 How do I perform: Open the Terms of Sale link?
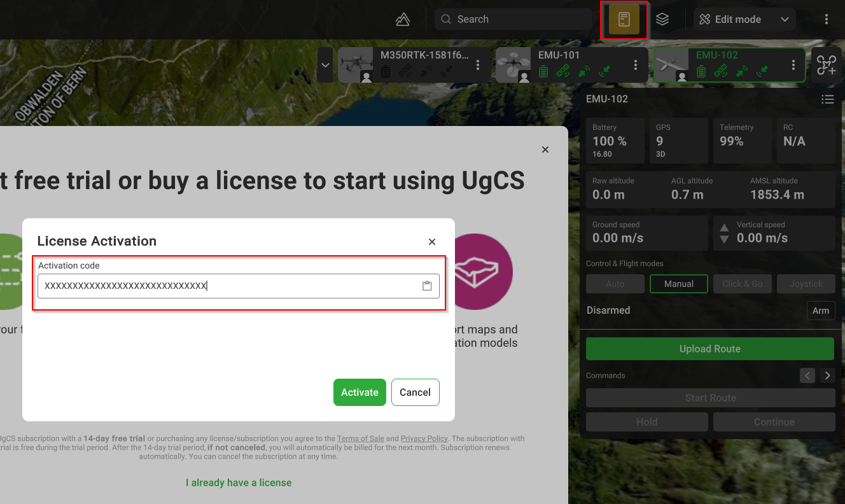[x=360, y=438]
